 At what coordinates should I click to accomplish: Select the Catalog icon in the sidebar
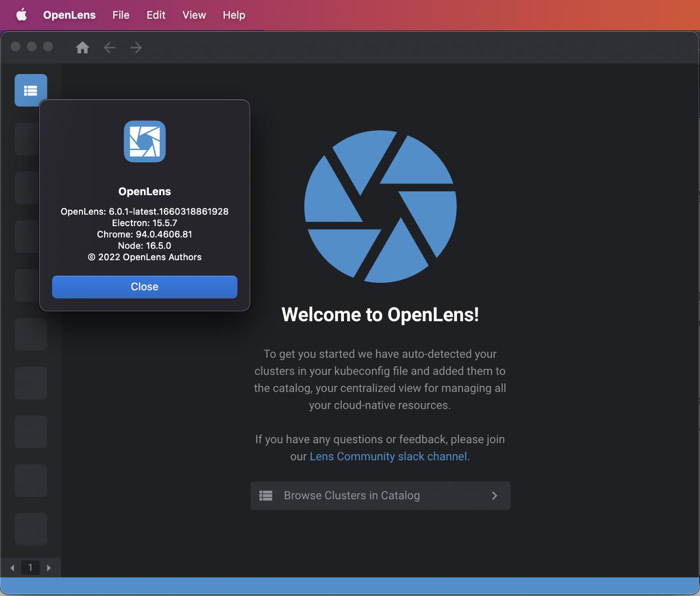click(30, 90)
